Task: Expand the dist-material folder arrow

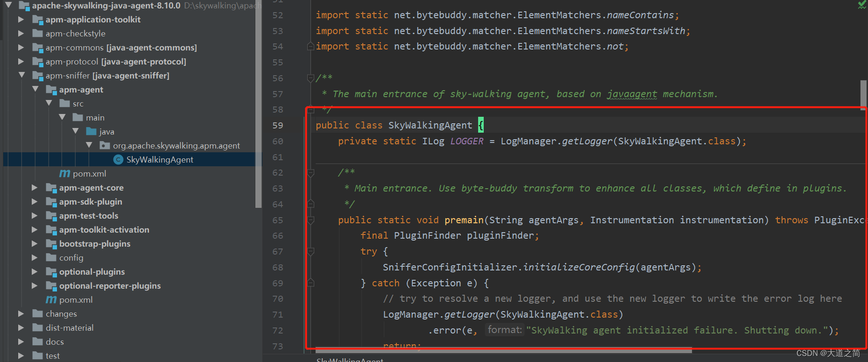Action: 21,328
